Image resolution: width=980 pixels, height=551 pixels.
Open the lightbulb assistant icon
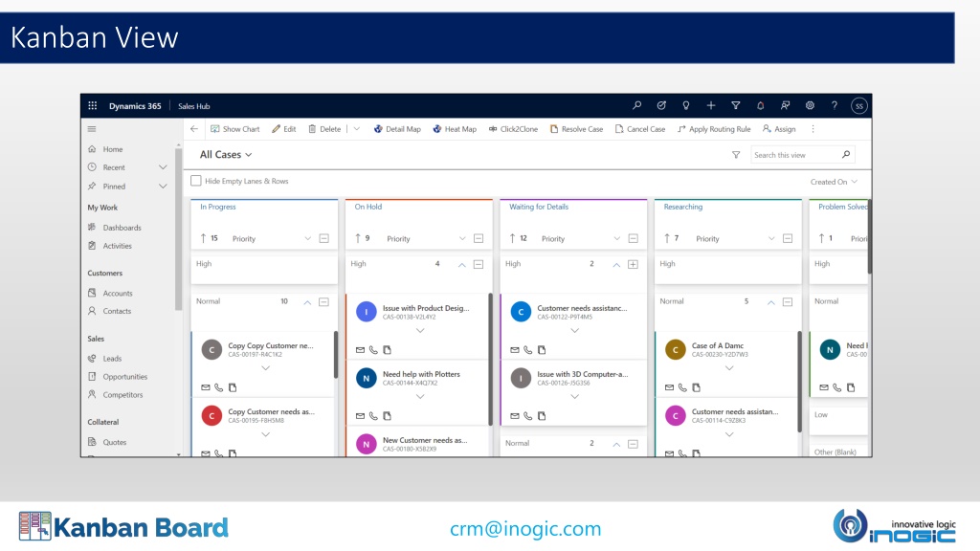(x=685, y=105)
